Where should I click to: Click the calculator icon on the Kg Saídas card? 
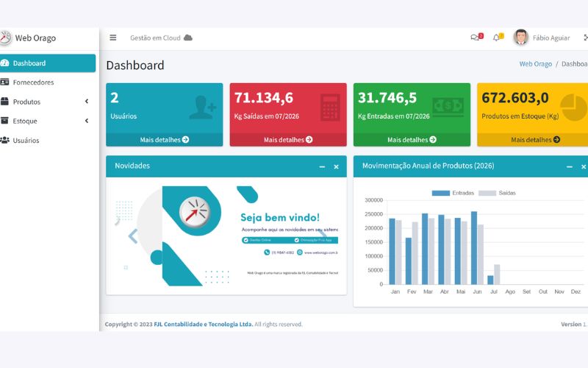(x=330, y=107)
